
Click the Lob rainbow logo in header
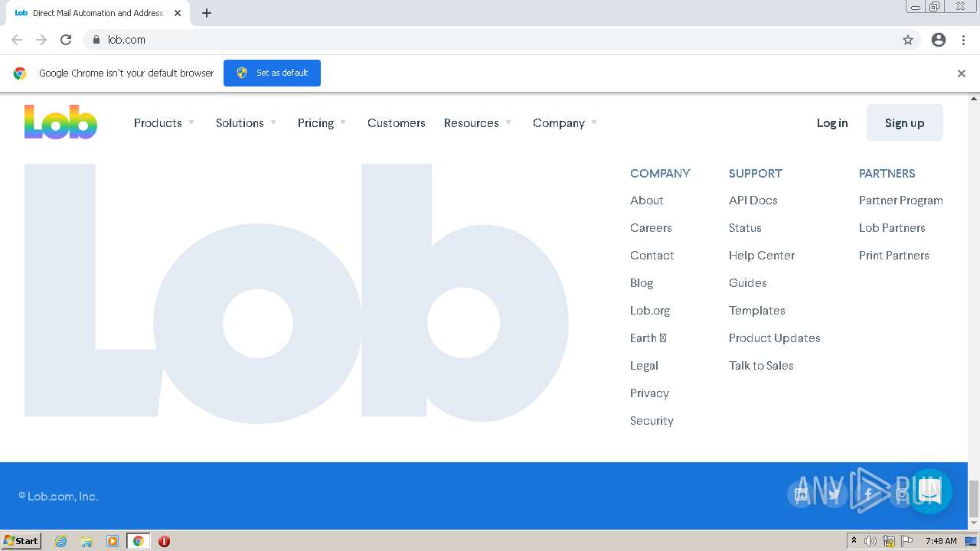(60, 122)
